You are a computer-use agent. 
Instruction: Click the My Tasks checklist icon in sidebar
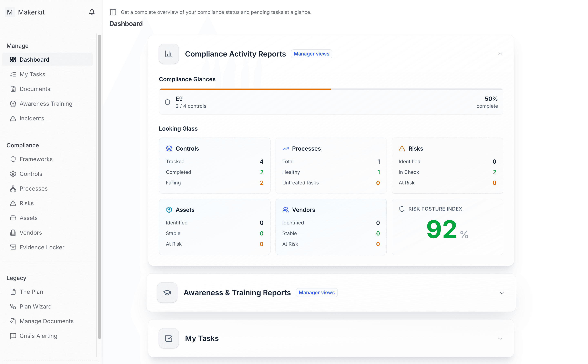[x=13, y=74]
